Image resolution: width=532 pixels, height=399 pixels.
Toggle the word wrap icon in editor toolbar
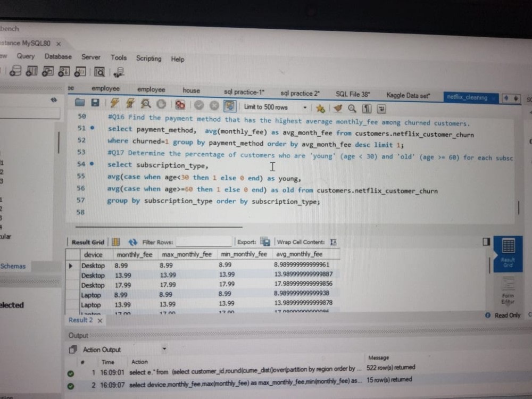pyautogui.click(x=381, y=109)
